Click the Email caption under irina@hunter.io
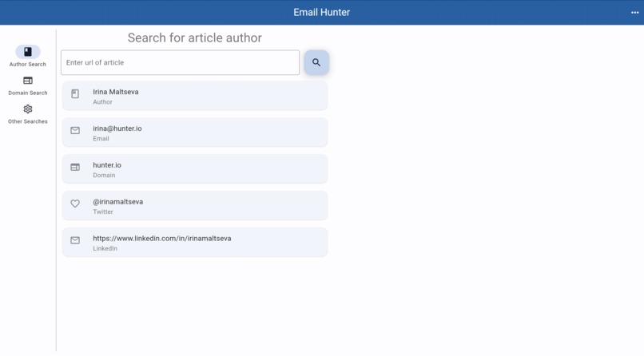Viewport: 644px width, 356px height. [101, 139]
